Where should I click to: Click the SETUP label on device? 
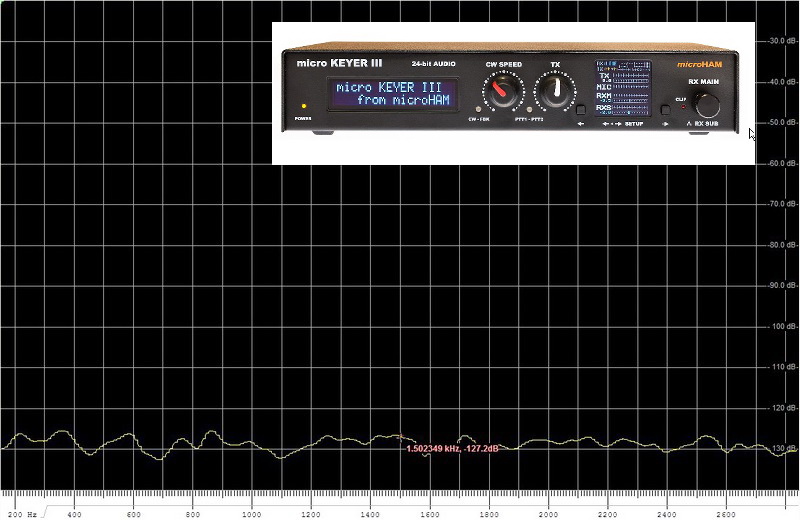click(634, 124)
